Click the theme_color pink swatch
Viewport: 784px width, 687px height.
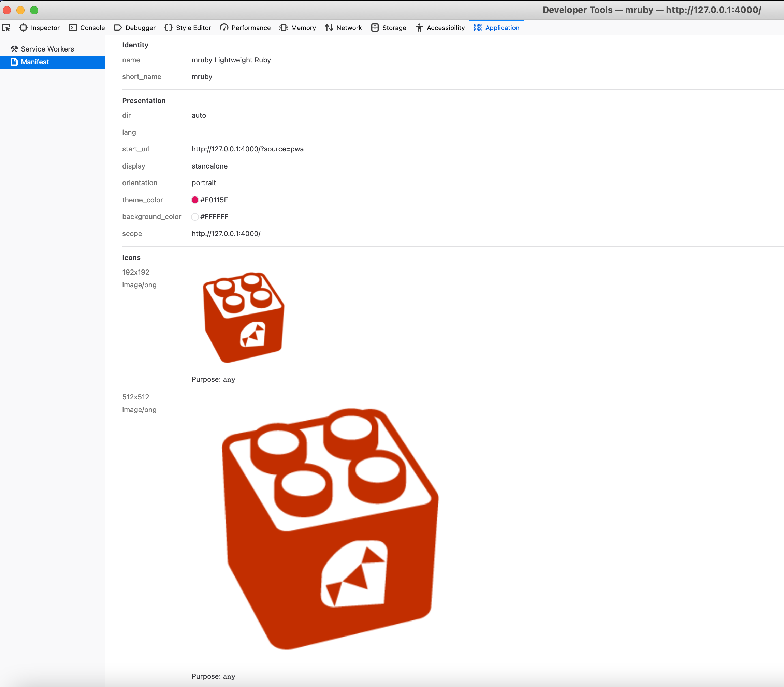195,200
